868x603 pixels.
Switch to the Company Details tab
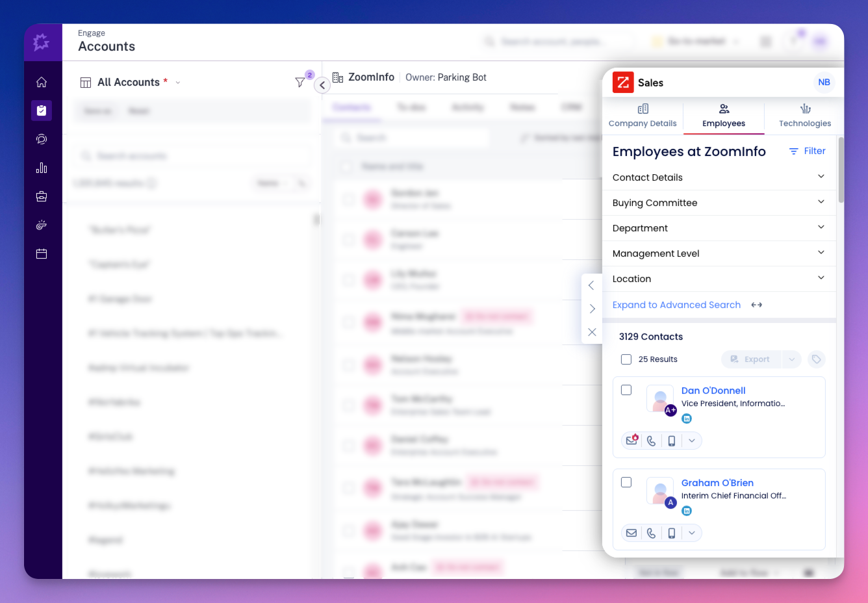click(643, 116)
